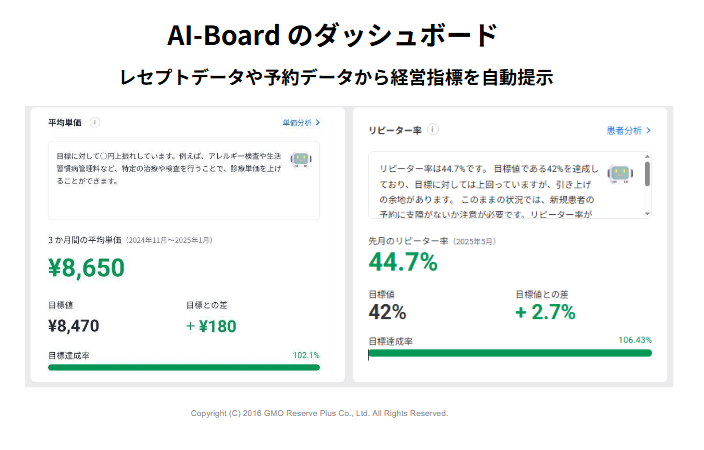This screenshot has width=704, height=450.
Task: Click the scroll-down arrow in リピーター率 comment
Action: point(647,213)
